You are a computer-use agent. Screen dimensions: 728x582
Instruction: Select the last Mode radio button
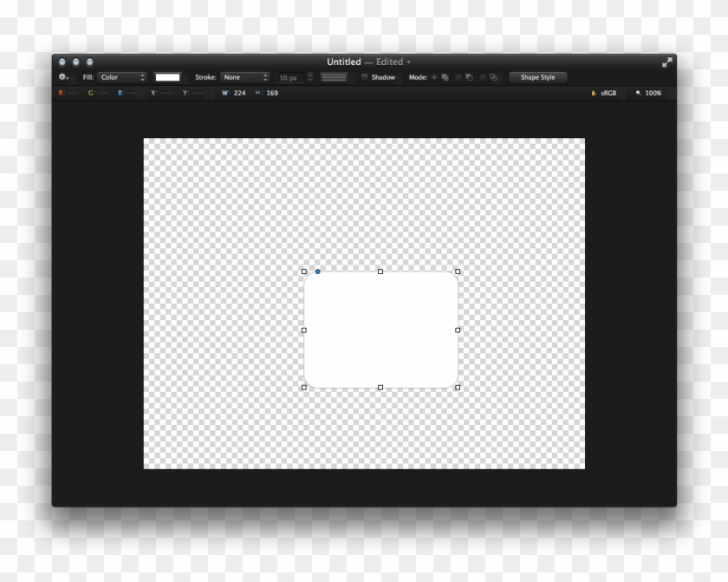pyautogui.click(x=482, y=76)
